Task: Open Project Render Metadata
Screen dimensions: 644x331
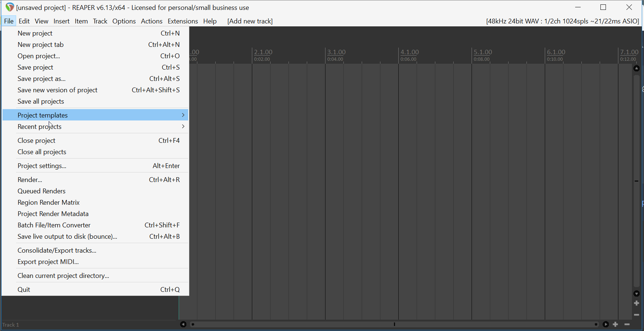Action: pos(95,213)
